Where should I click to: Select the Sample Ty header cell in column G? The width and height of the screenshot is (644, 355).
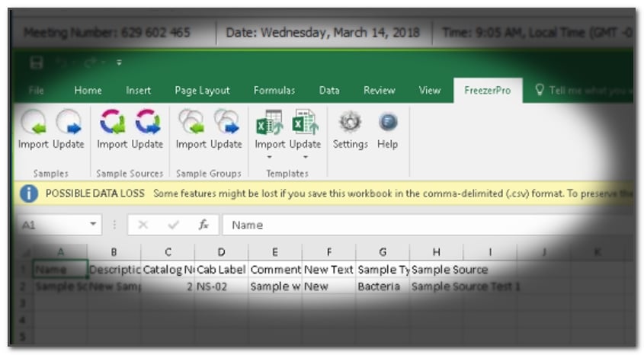click(x=383, y=269)
